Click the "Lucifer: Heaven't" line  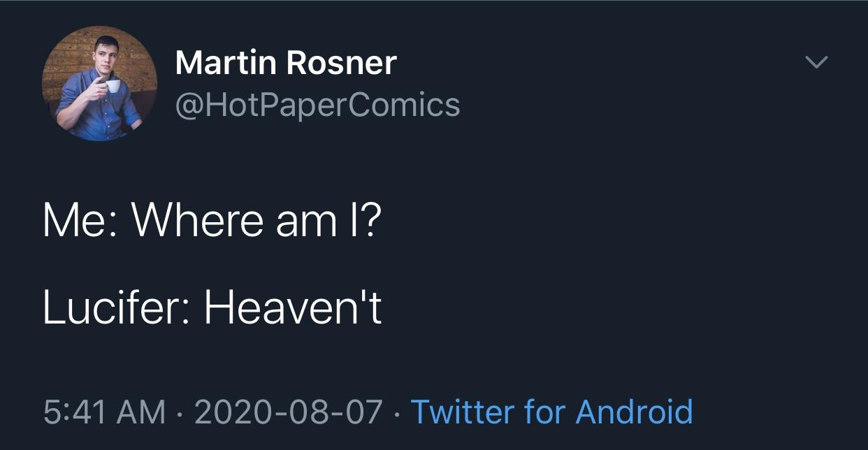click(x=212, y=307)
